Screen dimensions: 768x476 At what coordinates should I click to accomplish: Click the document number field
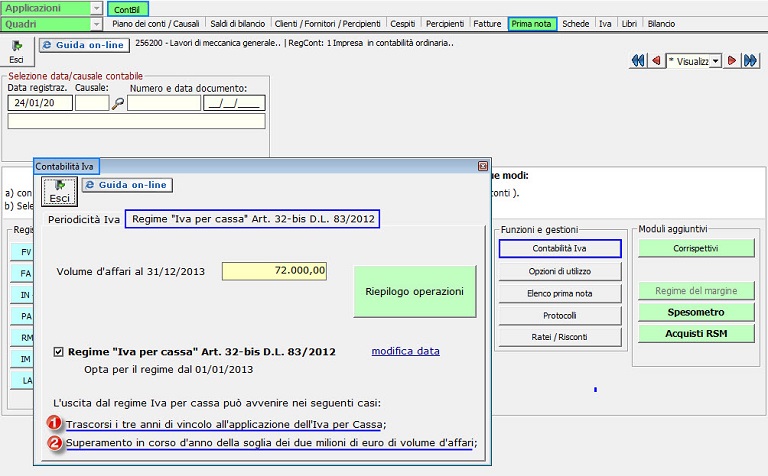click(x=164, y=103)
